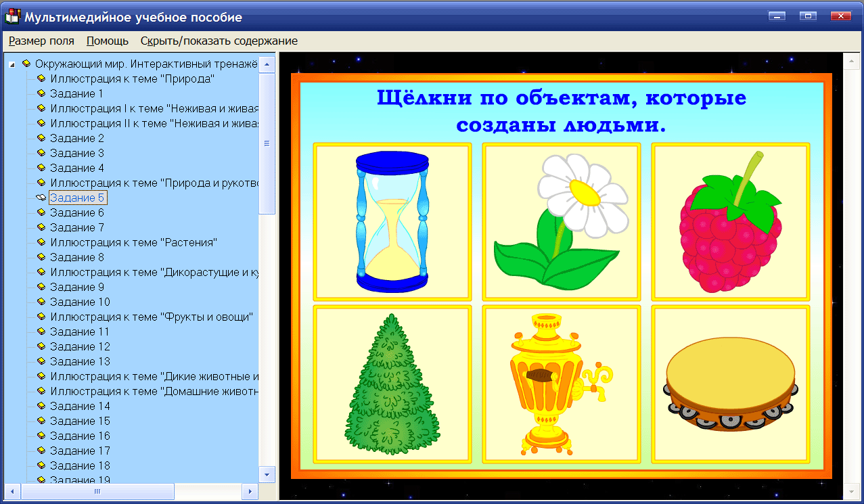
Task: Click the book icon next to Задание 14
Action: tap(41, 406)
